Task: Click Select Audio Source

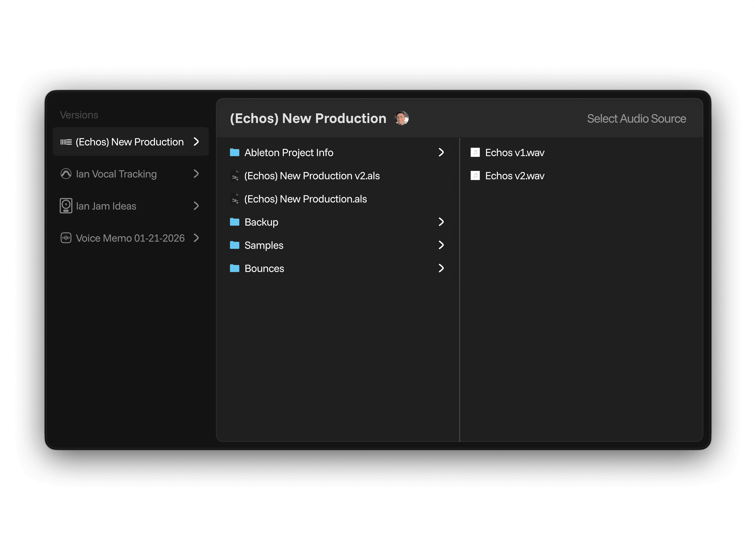Action: [636, 119]
